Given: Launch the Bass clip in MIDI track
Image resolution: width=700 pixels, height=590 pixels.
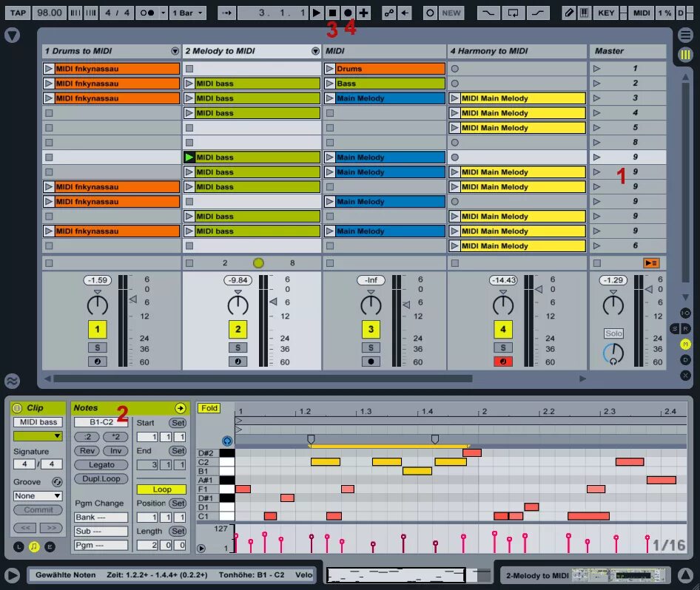Looking at the screenshot, I should [x=330, y=84].
